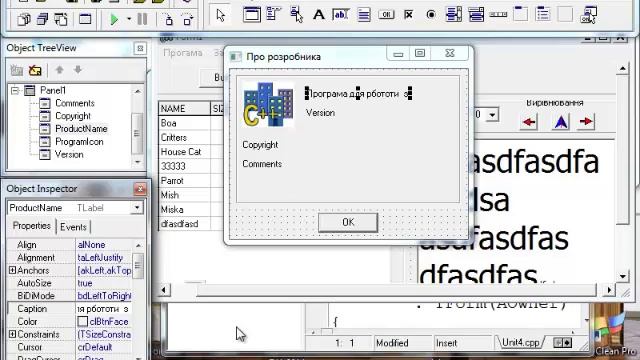Click the Toggle Form/Unit toolbar icon
Screen dimensions: 640x360
pyautogui.click(x=61, y=19)
